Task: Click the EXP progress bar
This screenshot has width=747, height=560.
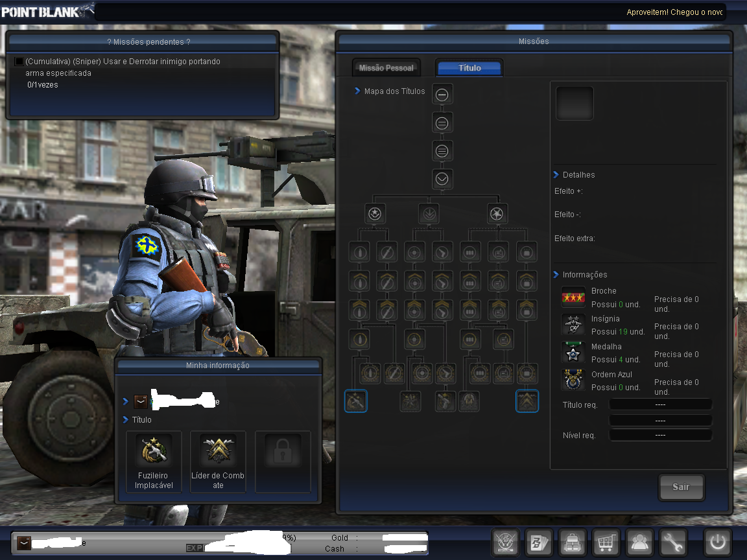Action: point(241,548)
